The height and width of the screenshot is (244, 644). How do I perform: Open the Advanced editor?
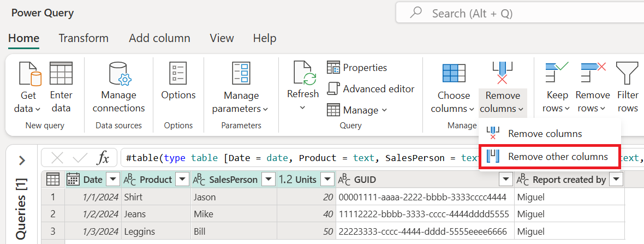[371, 88]
